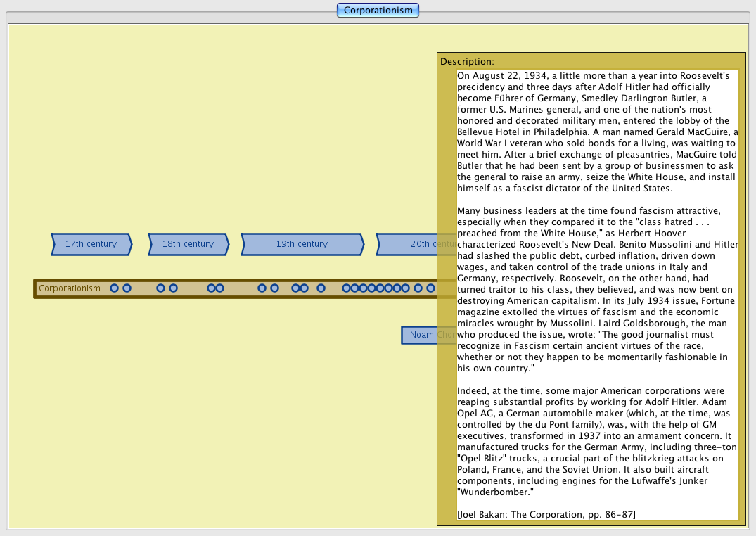Click the seventh event circle on the timeline
Screen dimensions: 756x536
pyautogui.click(x=262, y=288)
